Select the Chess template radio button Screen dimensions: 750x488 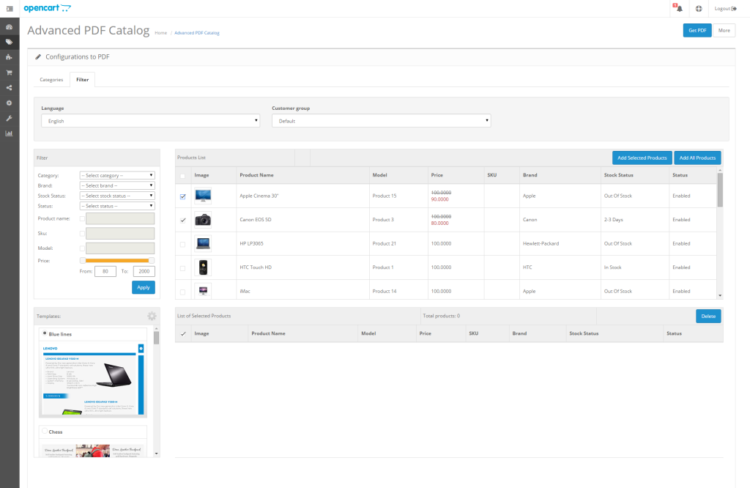tap(44, 432)
